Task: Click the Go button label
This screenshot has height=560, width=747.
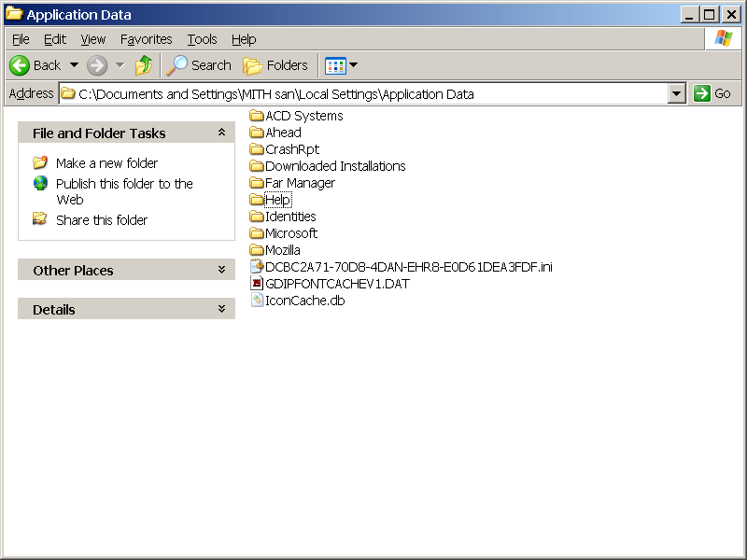Action: (x=722, y=93)
